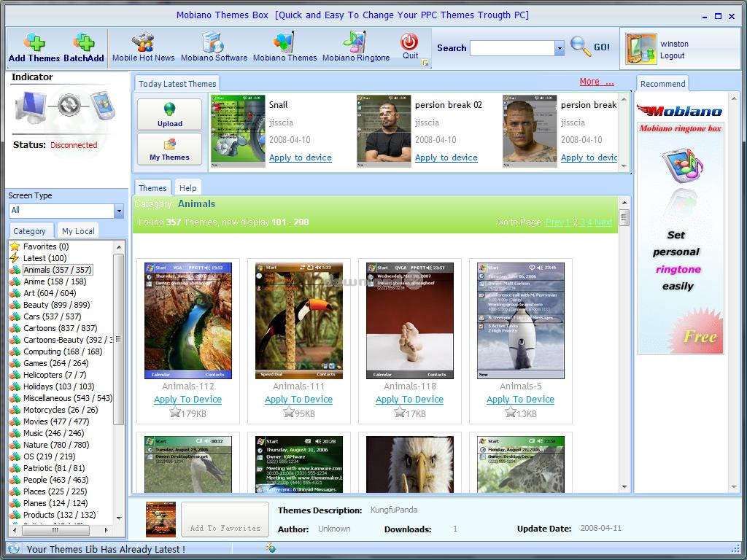747x560 pixels.
Task: Click the winston user avatar icon
Action: (x=640, y=49)
